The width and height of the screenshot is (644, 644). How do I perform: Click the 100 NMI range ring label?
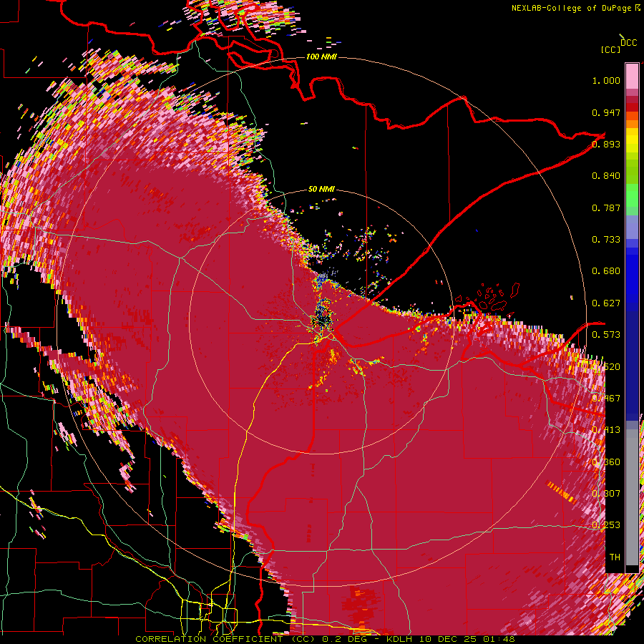321,57
